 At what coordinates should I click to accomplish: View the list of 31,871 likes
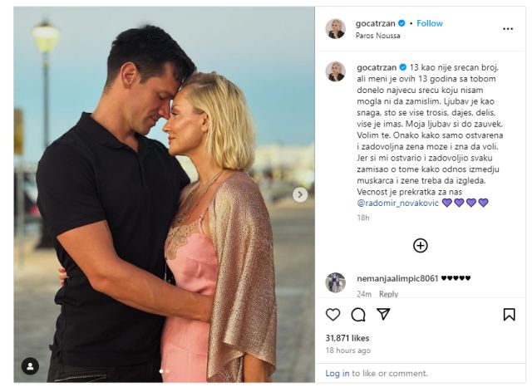point(347,338)
